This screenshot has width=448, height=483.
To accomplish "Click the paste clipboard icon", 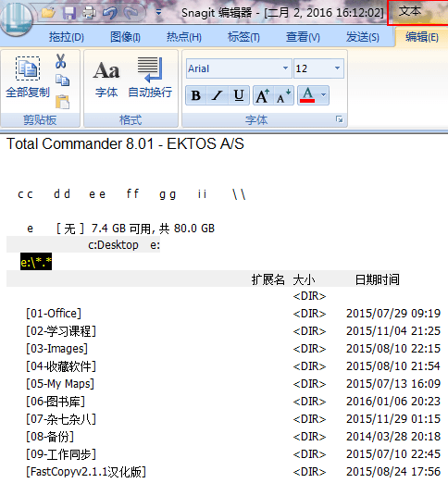I will [x=62, y=102].
